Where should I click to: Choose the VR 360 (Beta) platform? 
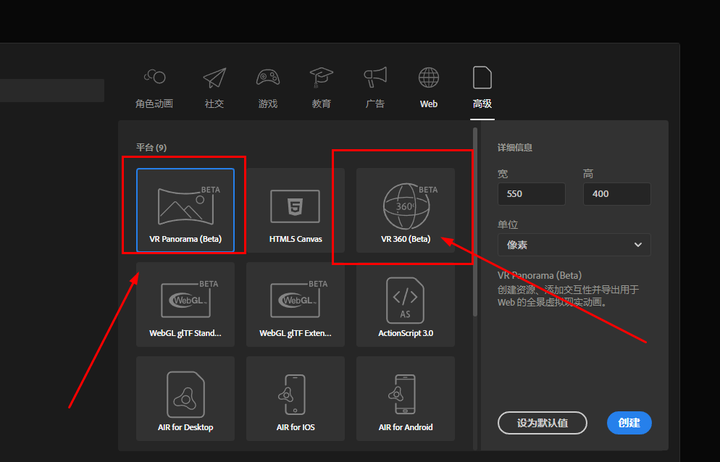click(405, 210)
